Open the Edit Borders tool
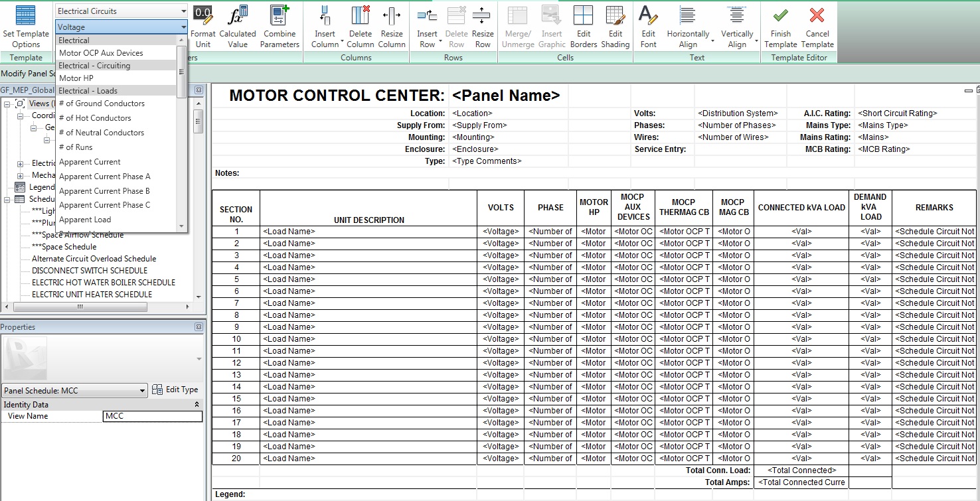 583,17
